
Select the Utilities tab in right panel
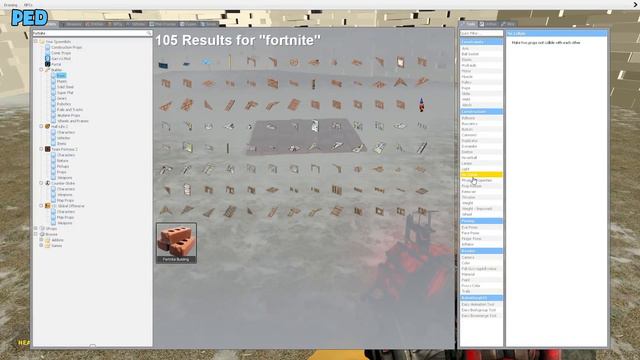489,24
